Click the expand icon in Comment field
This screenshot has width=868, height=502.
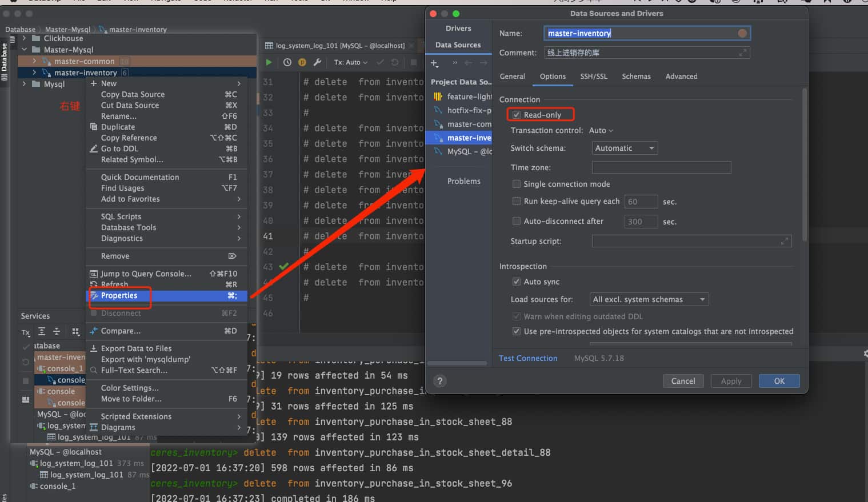pos(742,53)
